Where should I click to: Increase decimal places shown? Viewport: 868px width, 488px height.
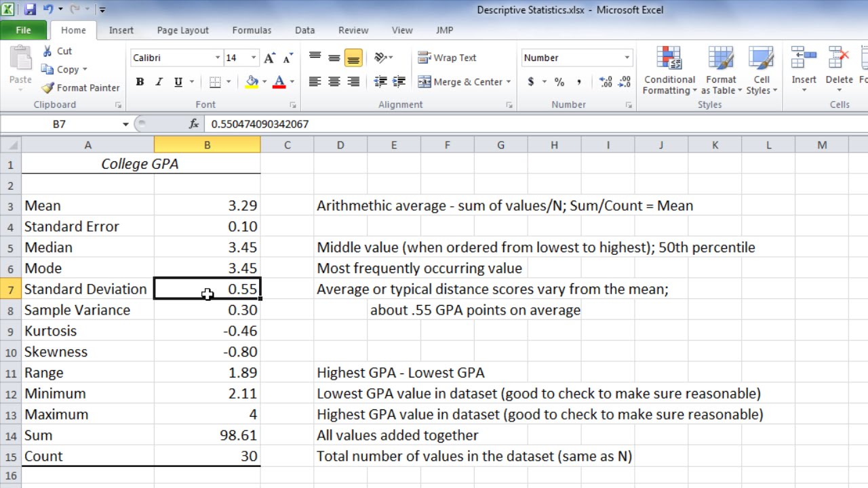click(x=606, y=82)
